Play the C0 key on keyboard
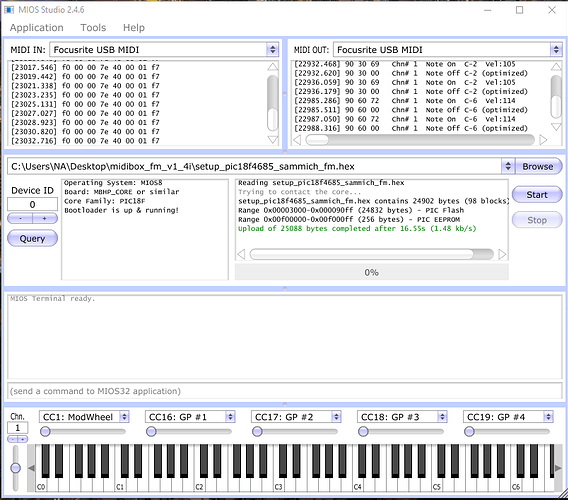Image resolution: width=568 pixels, height=500 pixels. [x=41, y=486]
